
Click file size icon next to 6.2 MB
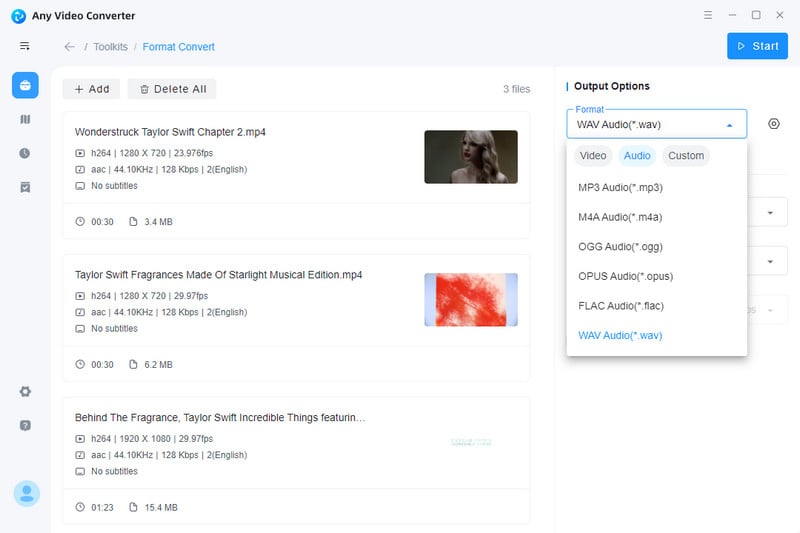[133, 364]
